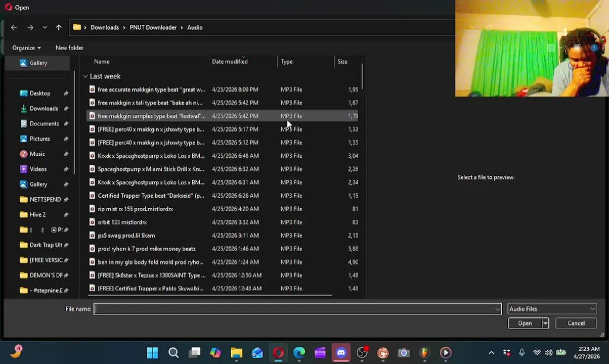Open Downloads in the navigation pane
This screenshot has height=364, width=609.
pos(44,108)
